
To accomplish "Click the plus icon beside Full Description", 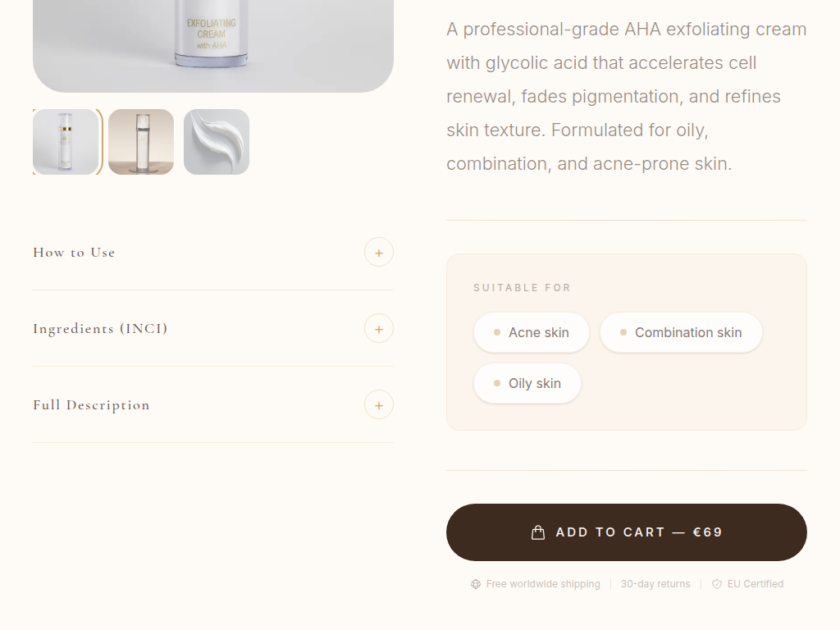I will coord(379,405).
